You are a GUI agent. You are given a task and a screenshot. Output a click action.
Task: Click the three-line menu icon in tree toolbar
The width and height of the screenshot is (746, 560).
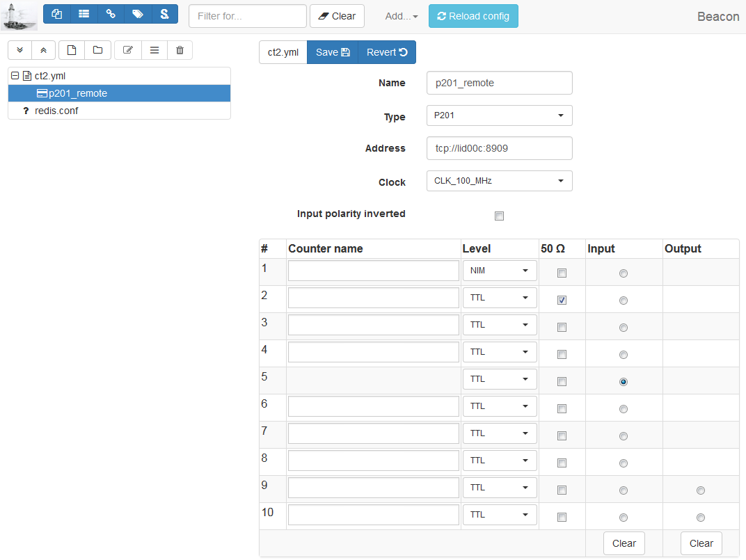[154, 50]
